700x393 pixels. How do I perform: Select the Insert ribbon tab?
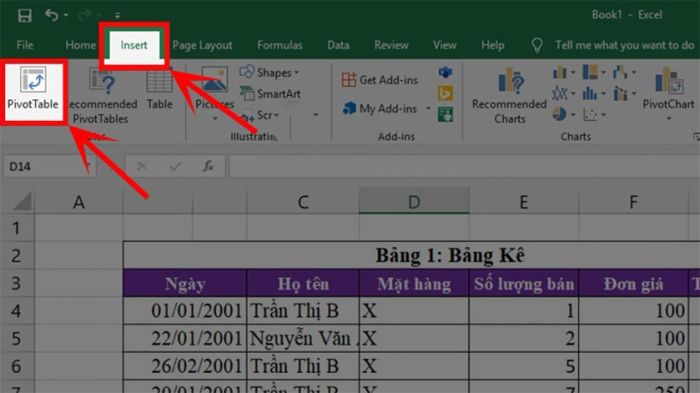click(134, 45)
